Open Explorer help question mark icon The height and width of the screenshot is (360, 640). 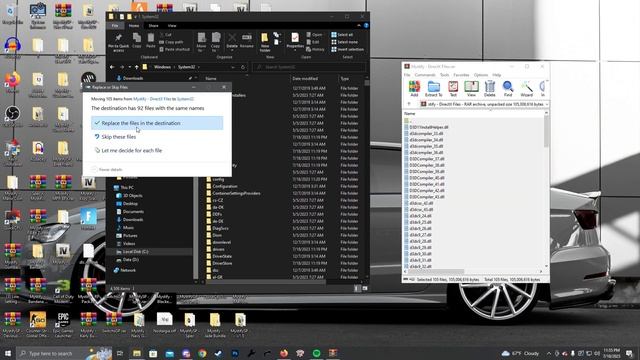coord(366,25)
